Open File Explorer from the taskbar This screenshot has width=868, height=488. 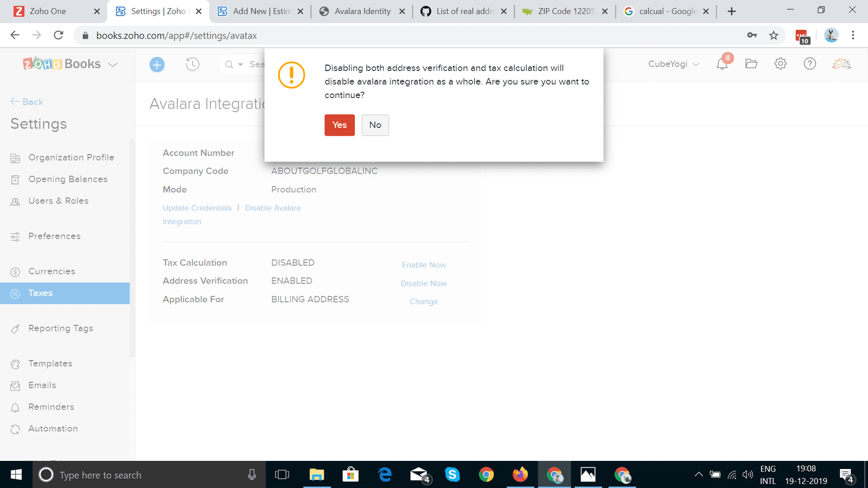316,475
